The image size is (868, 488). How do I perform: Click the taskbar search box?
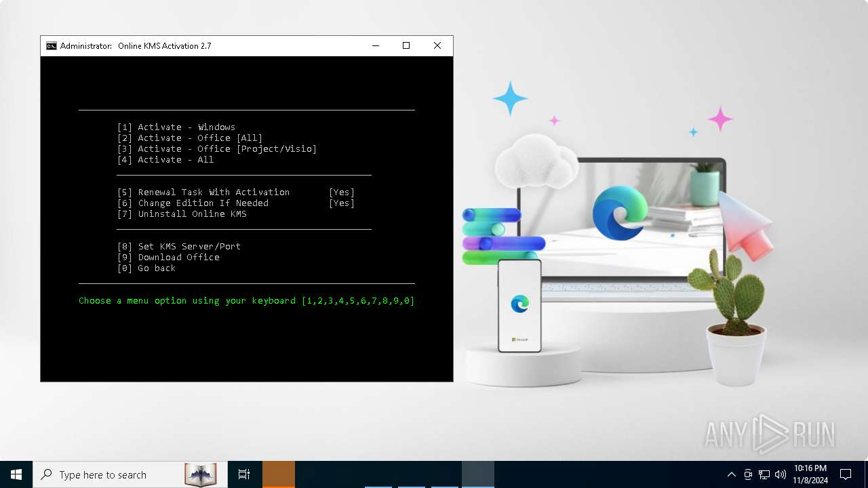130,474
